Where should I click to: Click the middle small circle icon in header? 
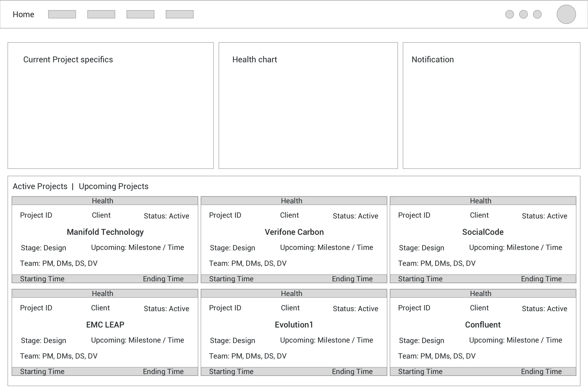pyautogui.click(x=523, y=14)
